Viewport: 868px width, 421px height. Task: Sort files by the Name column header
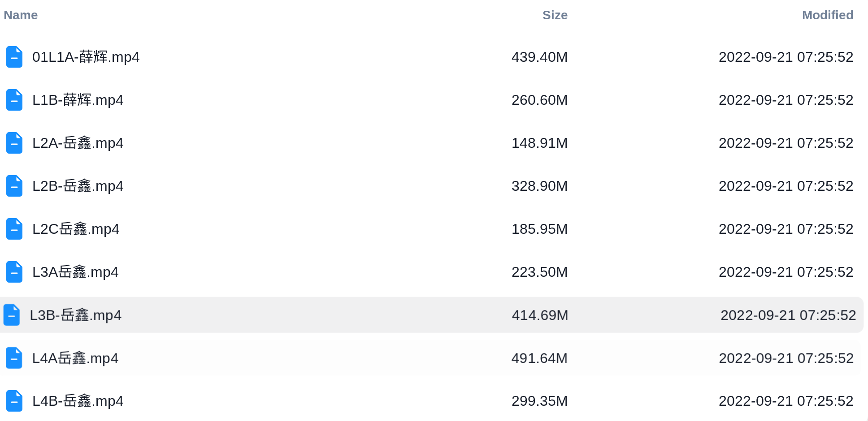click(x=21, y=15)
